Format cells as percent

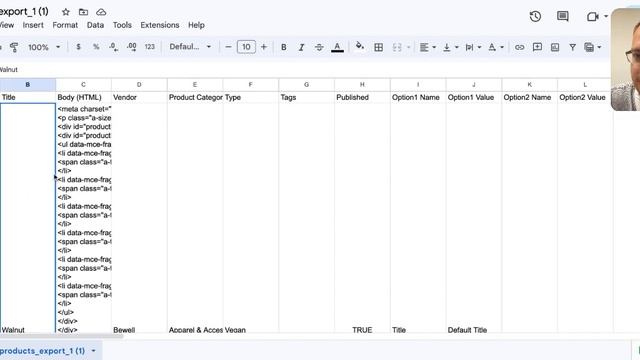click(x=96, y=47)
